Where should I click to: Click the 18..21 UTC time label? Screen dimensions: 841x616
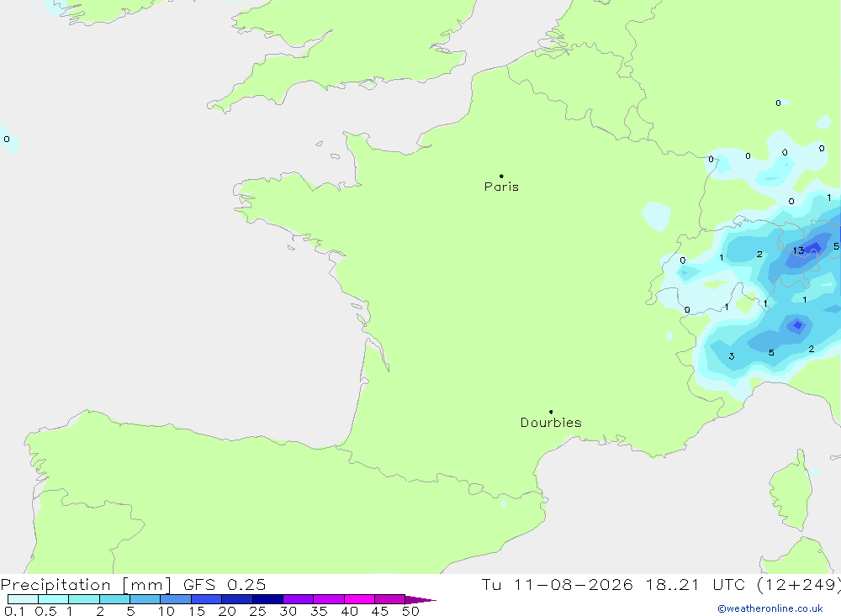[696, 585]
